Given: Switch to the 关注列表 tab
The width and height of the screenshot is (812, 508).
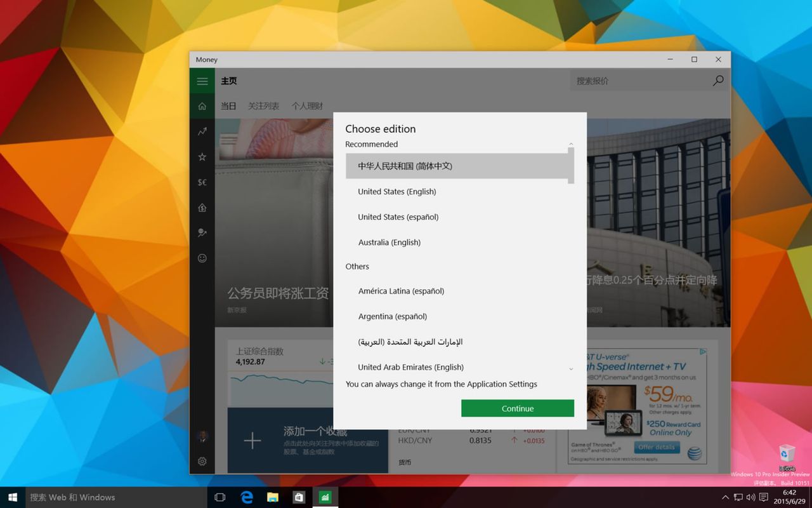Looking at the screenshot, I should coord(263,106).
